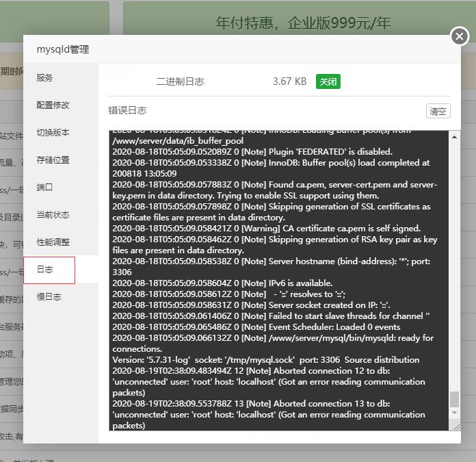The height and width of the screenshot is (462, 476).
Task: Click the 二进制日志 label
Action: (180, 81)
